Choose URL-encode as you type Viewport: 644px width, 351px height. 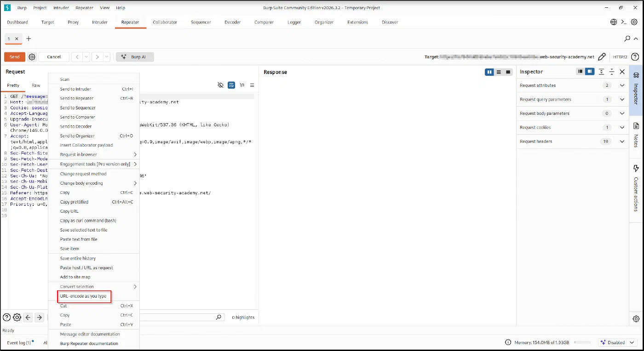(x=83, y=296)
